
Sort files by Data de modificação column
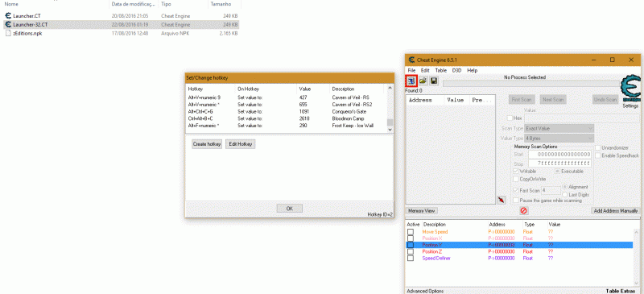point(134,4)
